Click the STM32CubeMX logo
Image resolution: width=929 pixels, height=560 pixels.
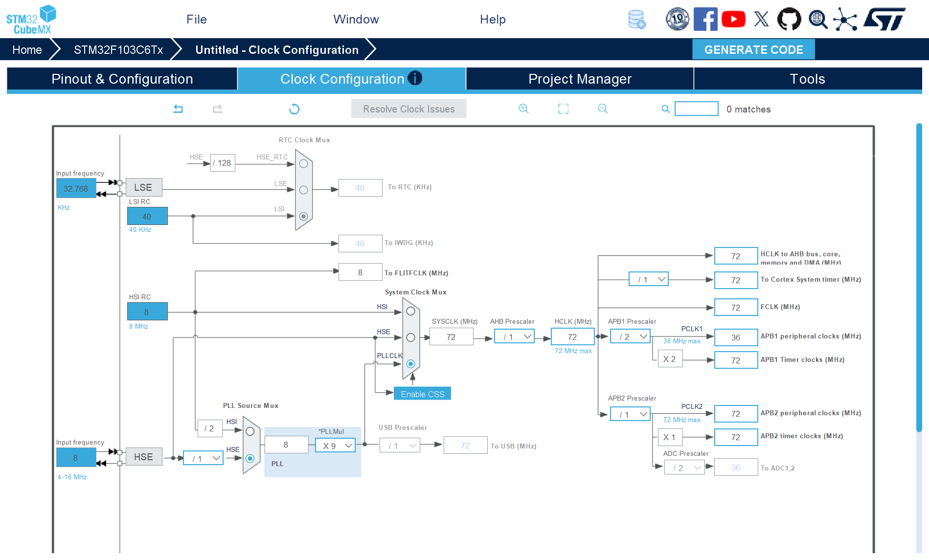[31, 20]
